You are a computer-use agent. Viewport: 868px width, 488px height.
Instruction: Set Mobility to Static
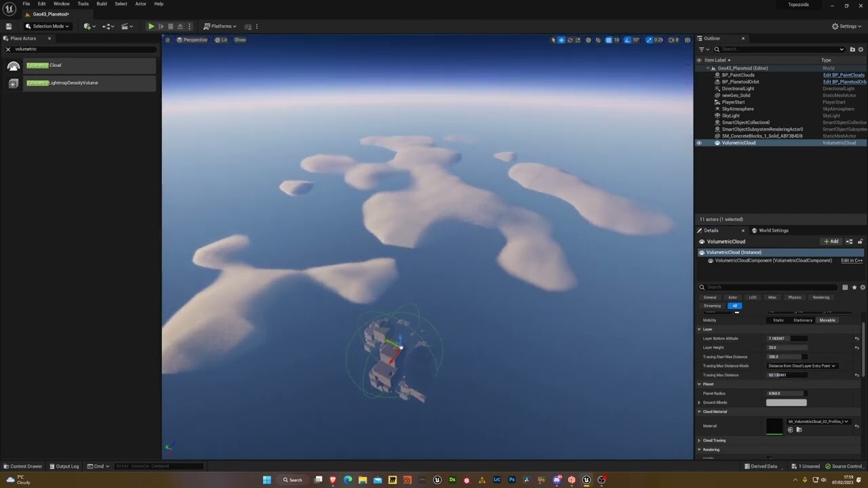778,320
